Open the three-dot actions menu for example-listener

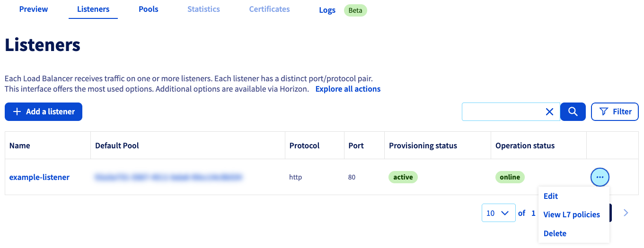click(600, 177)
